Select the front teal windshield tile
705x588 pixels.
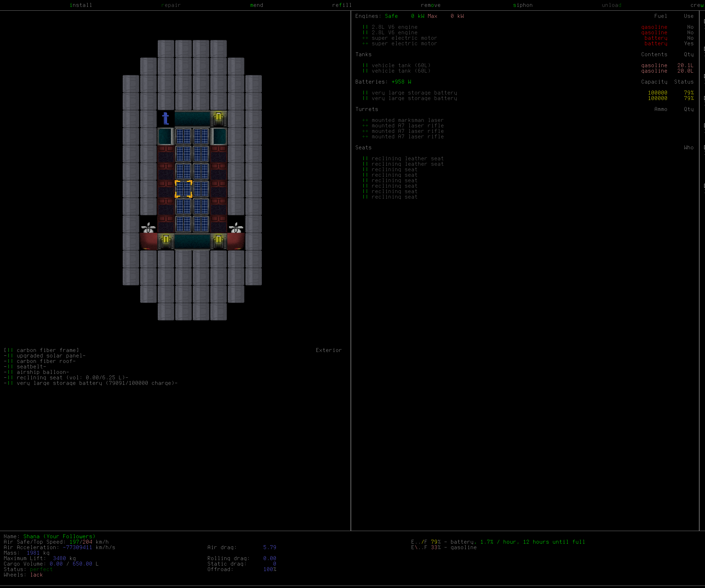[192, 119]
